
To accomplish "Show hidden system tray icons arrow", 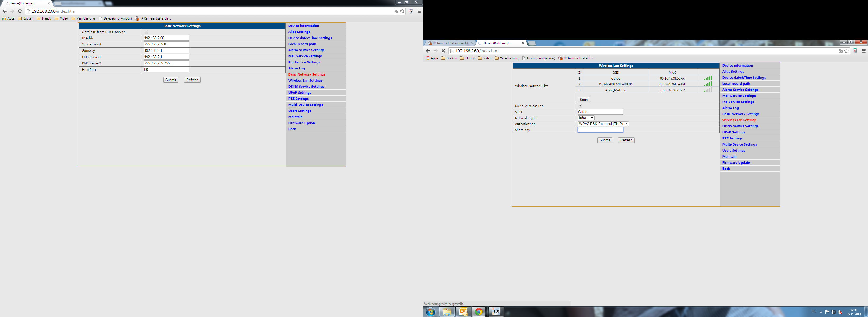I will point(820,312).
